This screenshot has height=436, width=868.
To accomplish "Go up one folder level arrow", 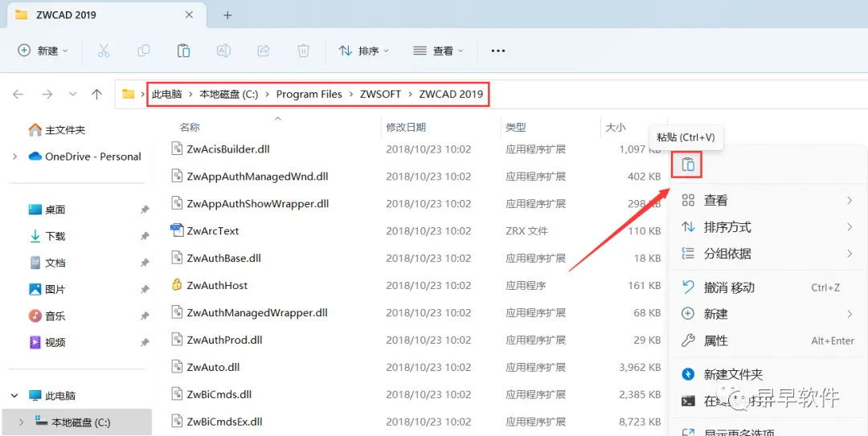I will click(x=97, y=94).
